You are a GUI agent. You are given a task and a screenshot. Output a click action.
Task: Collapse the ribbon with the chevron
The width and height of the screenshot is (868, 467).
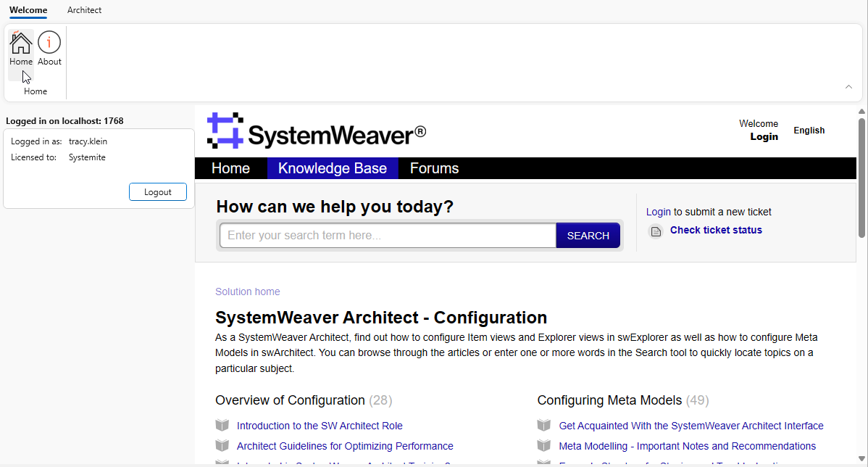coord(848,87)
